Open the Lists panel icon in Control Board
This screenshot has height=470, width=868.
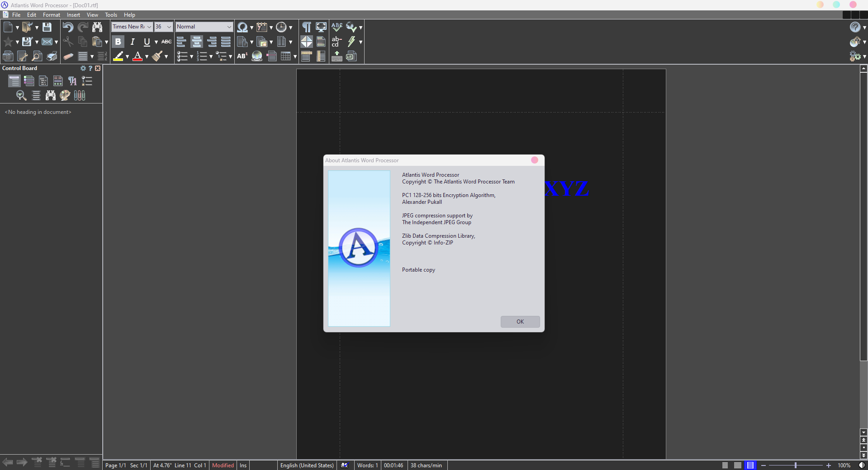(x=87, y=81)
